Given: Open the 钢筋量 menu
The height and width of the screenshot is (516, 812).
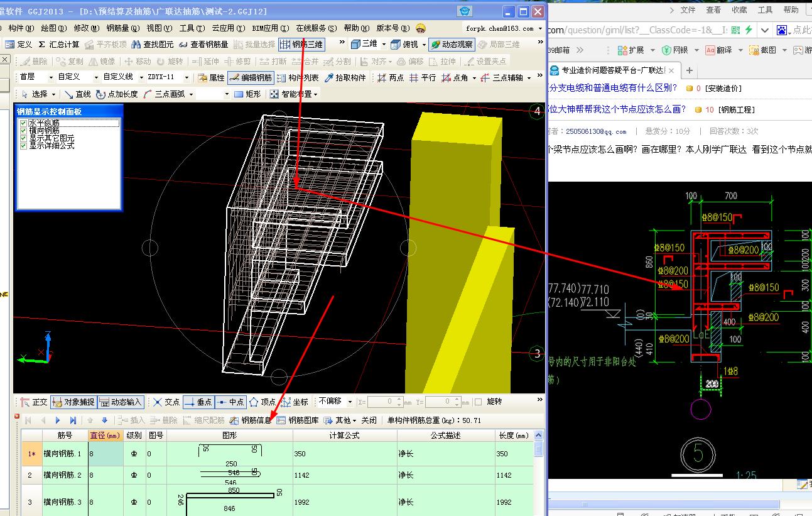Looking at the screenshot, I should 122,28.
